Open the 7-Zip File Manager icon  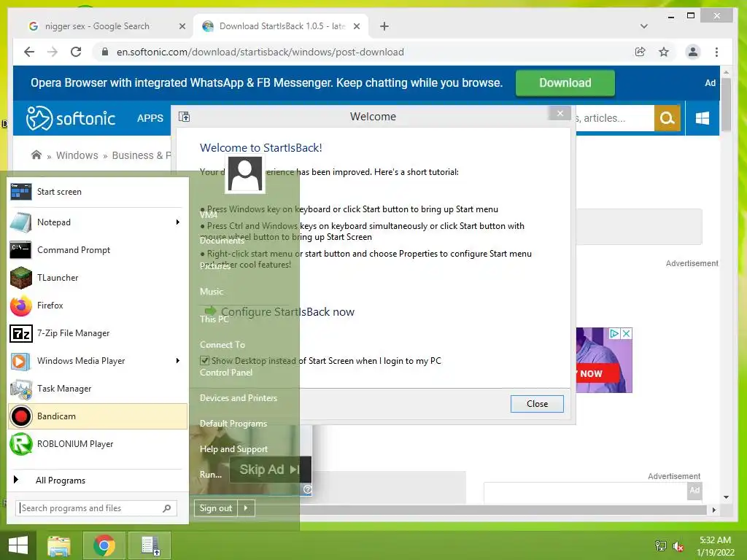tap(20, 333)
